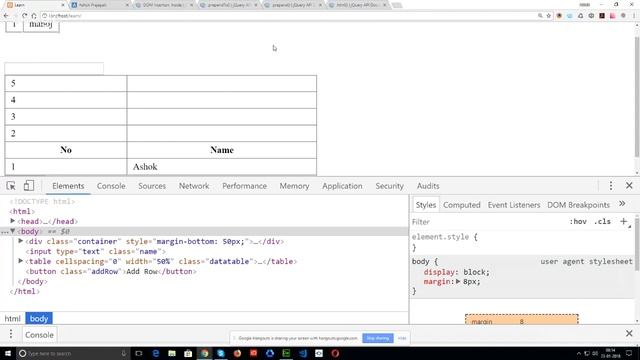This screenshot has height=360, width=640.
Task: Open the Memory tab
Action: click(294, 186)
